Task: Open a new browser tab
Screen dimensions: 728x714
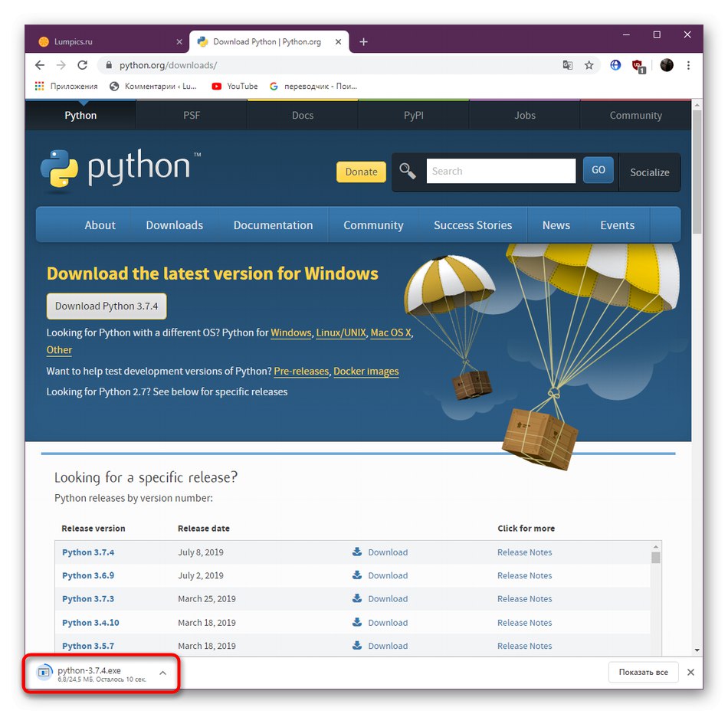Action: pyautogui.click(x=363, y=42)
